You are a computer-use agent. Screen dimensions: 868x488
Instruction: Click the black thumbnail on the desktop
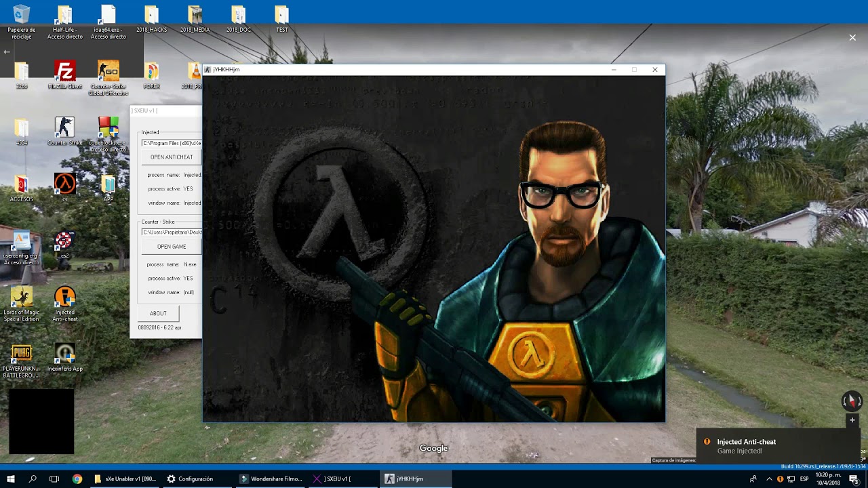41,421
